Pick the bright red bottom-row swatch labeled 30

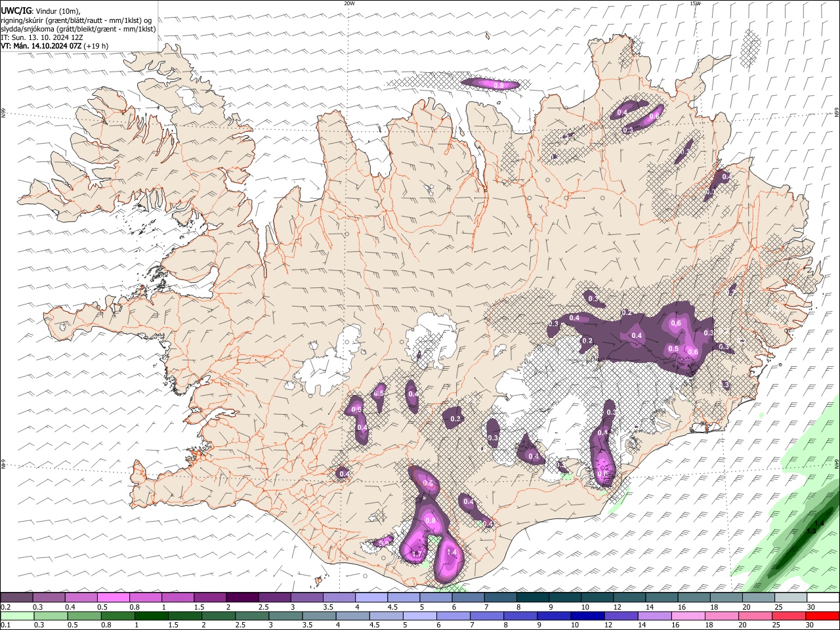pos(822,616)
